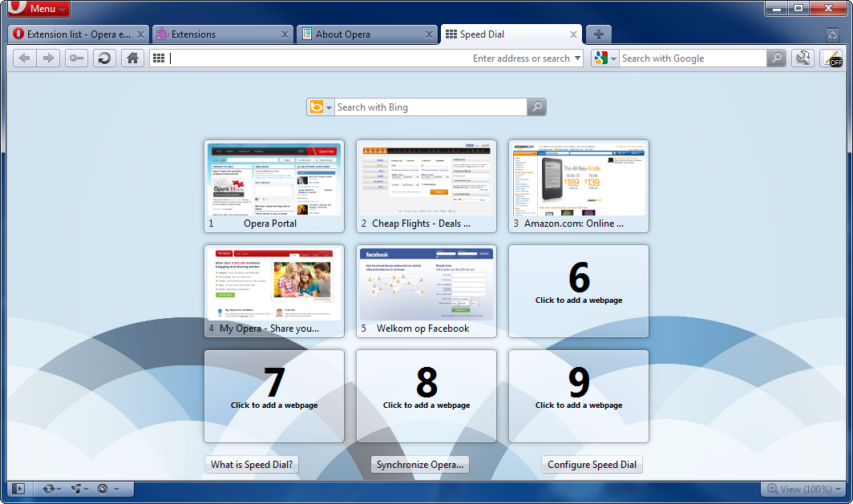This screenshot has width=853, height=504.
Task: Click the password wand key icon
Action: tap(77, 58)
